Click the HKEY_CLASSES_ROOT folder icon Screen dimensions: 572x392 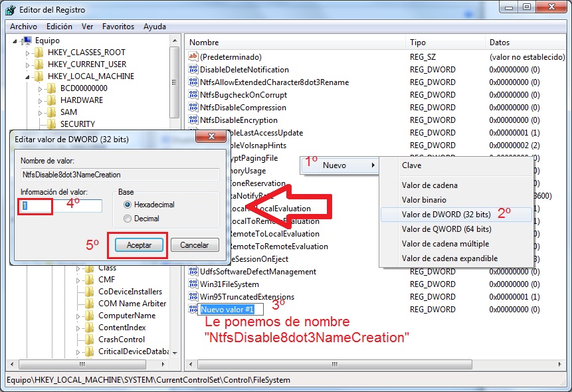point(39,52)
